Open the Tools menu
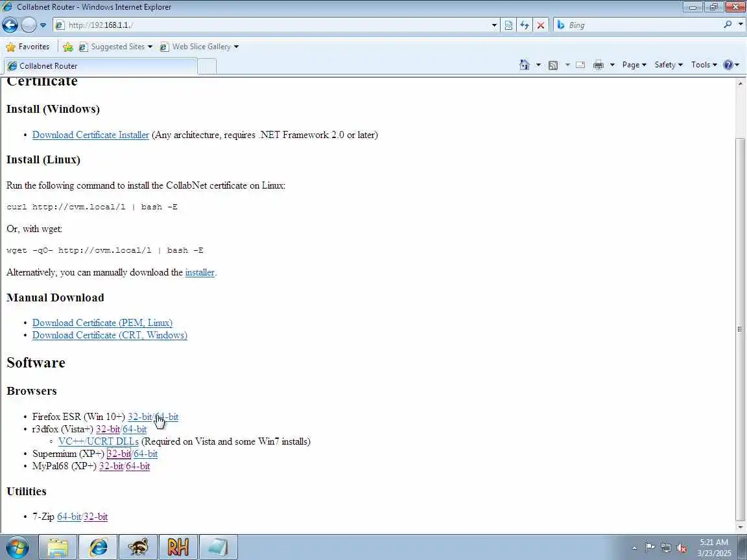 click(704, 65)
